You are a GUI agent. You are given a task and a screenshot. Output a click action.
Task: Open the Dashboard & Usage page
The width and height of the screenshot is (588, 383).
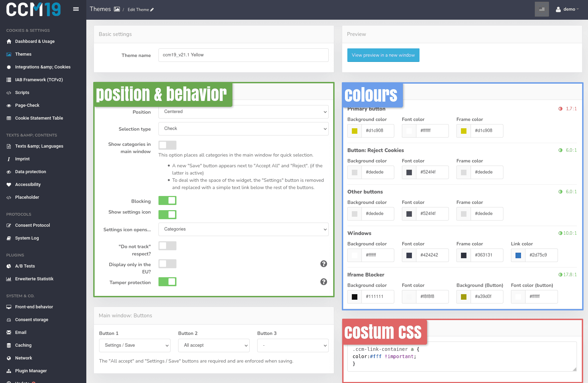pyautogui.click(x=35, y=41)
